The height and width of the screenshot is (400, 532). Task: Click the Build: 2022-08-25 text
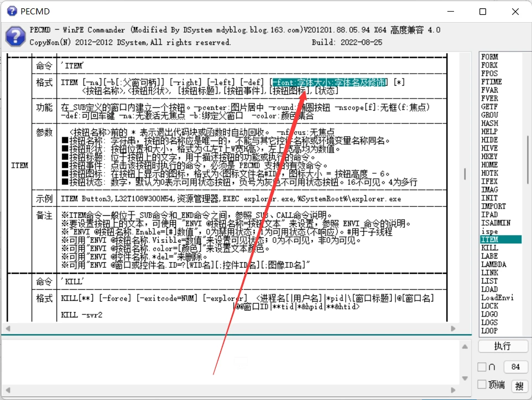coord(347,42)
